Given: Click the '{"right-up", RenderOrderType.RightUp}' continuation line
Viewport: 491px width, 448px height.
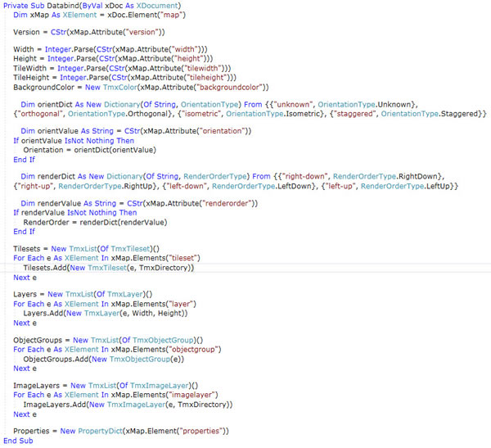Looking at the screenshot, I should click(x=236, y=186).
